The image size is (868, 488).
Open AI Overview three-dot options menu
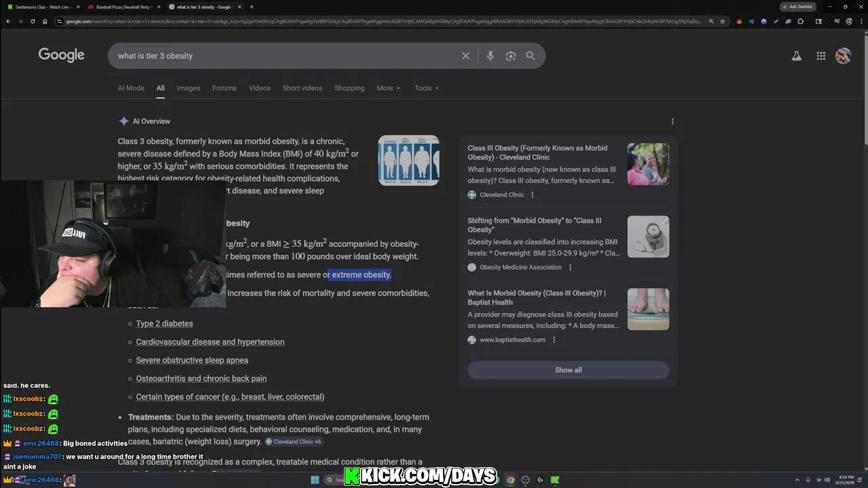click(x=673, y=122)
